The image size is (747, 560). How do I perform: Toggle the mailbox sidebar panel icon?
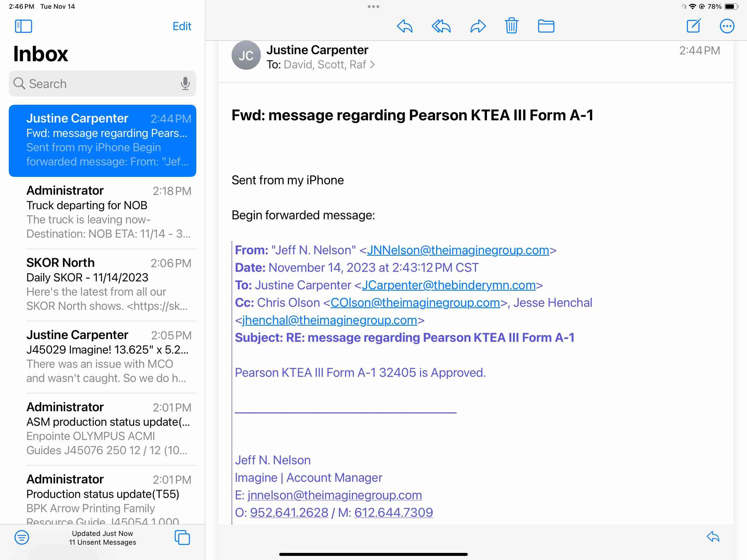[23, 26]
